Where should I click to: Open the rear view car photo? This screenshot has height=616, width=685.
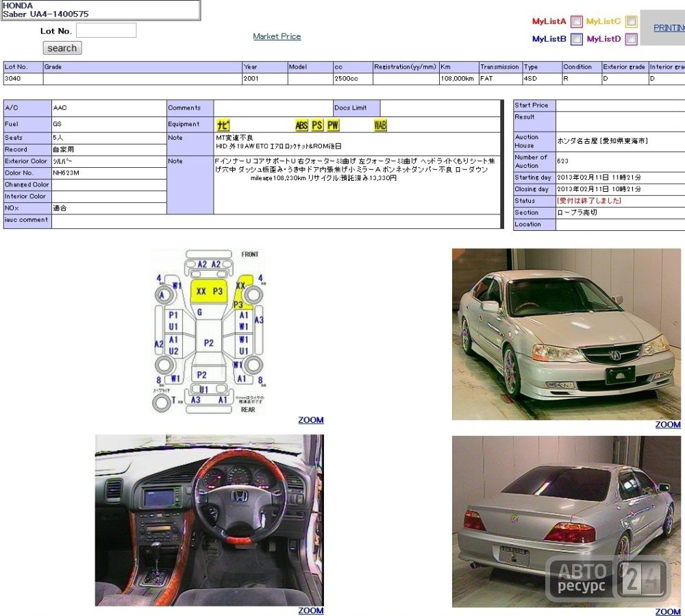pos(566,521)
